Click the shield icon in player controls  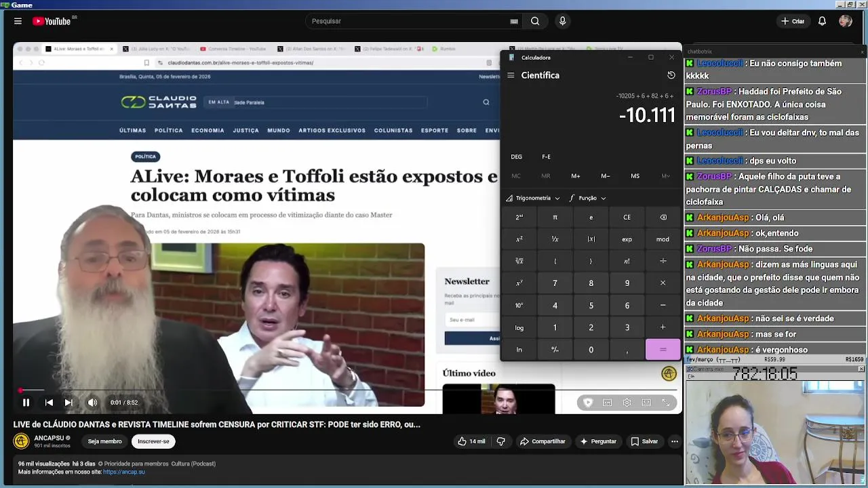pos(588,403)
